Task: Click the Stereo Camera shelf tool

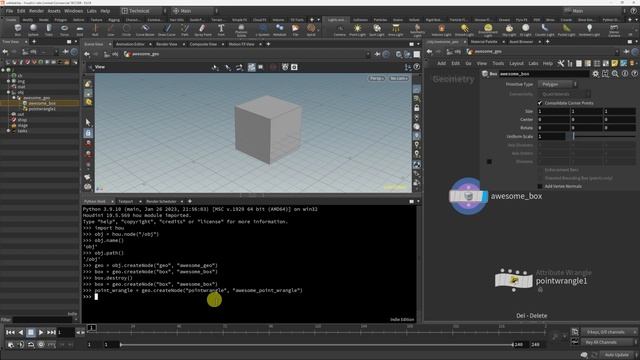Action: point(614,30)
